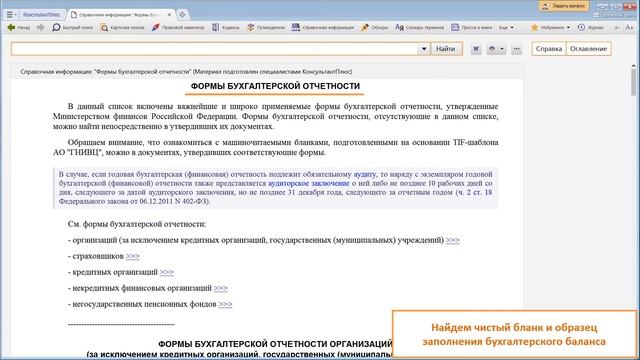Open Справочная информация toolbar item
The image size is (640, 360).
click(x=323, y=27)
